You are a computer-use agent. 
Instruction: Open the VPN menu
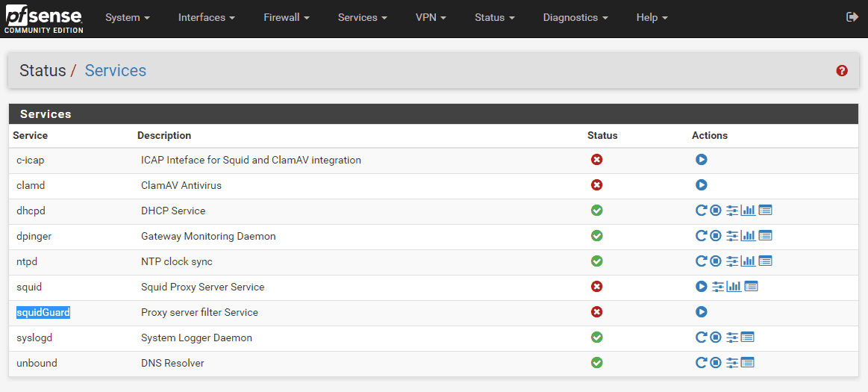tap(432, 18)
